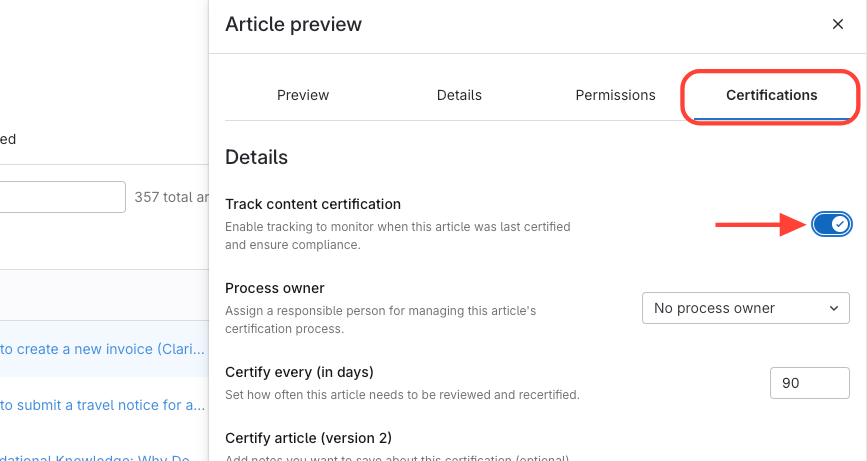Click the chevron arrow on process owner selector
The image size is (867, 461).
point(834,308)
